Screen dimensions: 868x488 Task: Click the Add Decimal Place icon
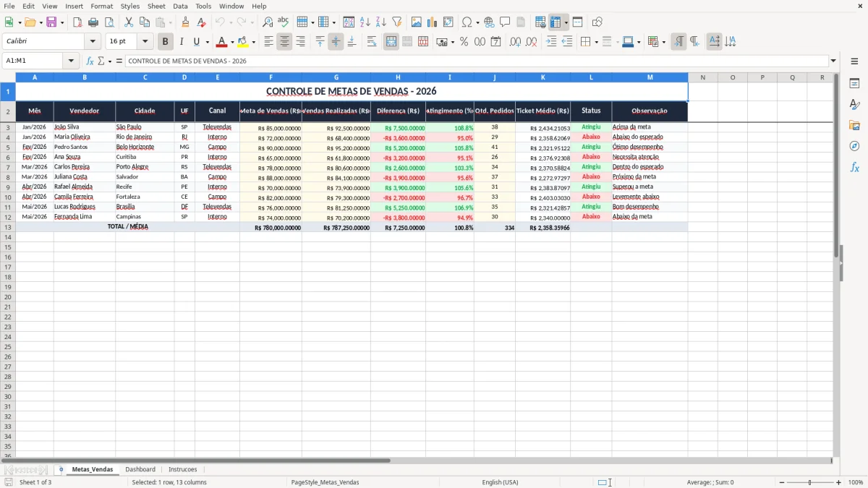(515, 42)
